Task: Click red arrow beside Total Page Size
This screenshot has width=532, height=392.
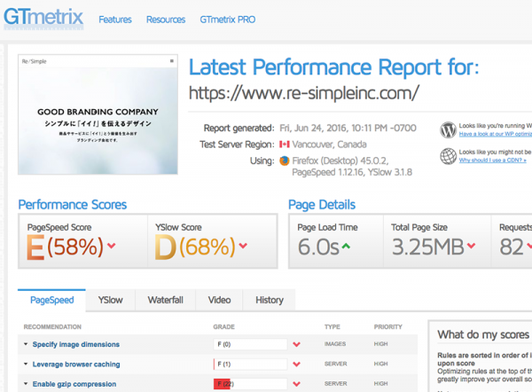Action: [x=472, y=246]
